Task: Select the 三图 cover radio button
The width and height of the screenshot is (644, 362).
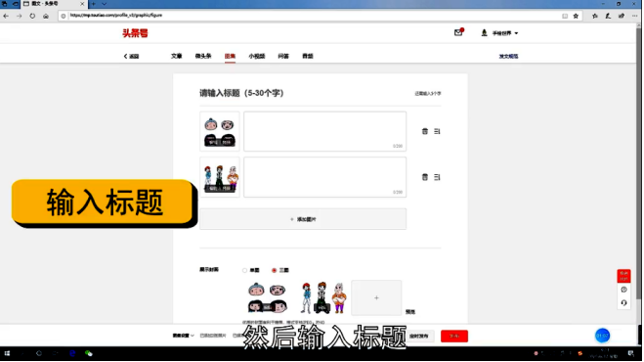Action: tap(274, 270)
